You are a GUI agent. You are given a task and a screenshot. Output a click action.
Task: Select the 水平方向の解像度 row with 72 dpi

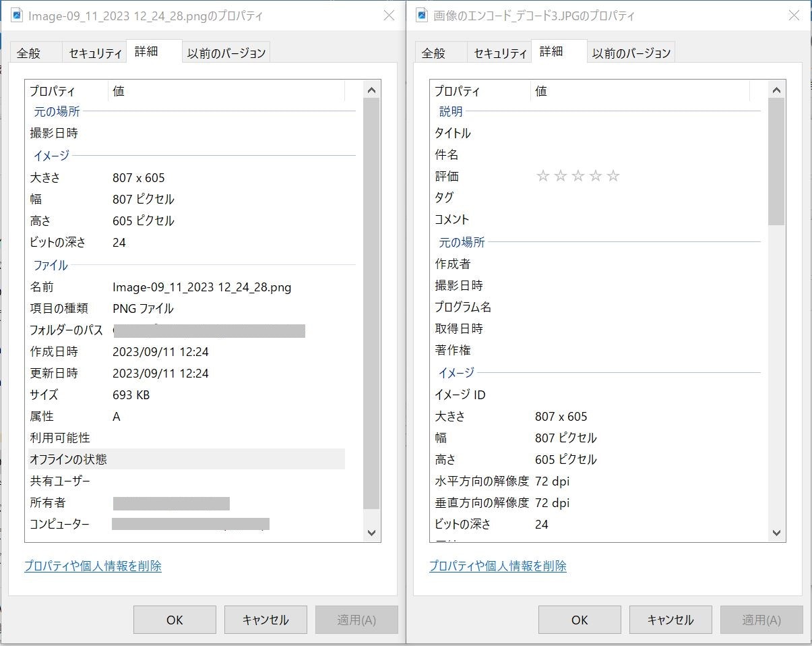click(x=590, y=481)
